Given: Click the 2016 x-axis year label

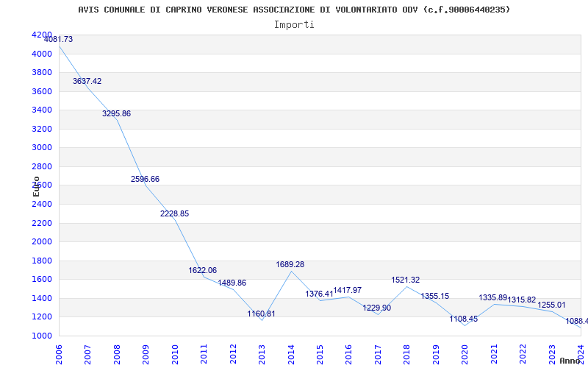Looking at the screenshot, I should (x=348, y=355).
